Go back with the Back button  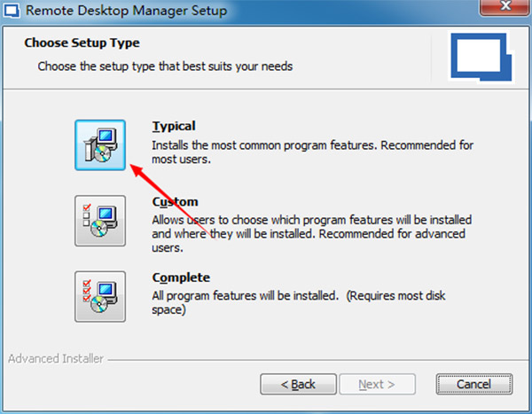point(297,384)
